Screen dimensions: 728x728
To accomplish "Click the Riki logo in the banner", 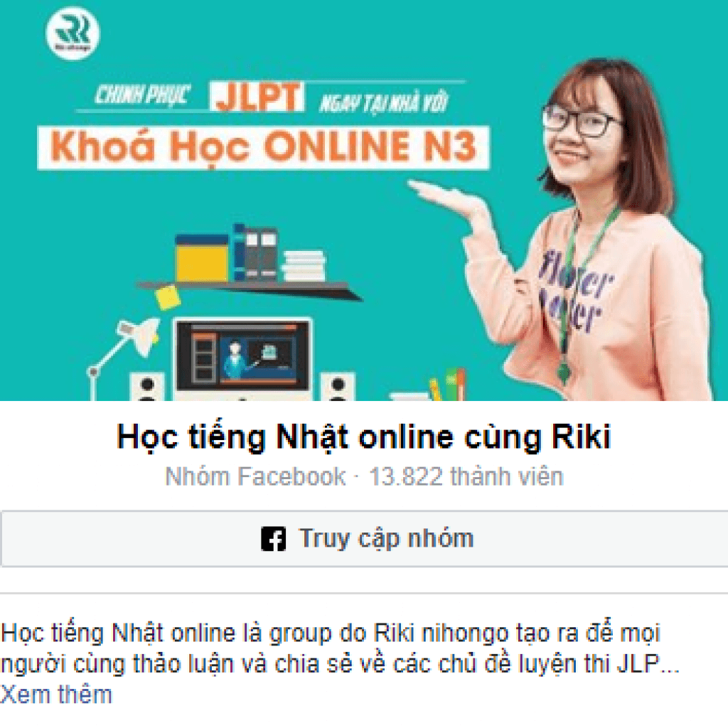I will 73,33.
